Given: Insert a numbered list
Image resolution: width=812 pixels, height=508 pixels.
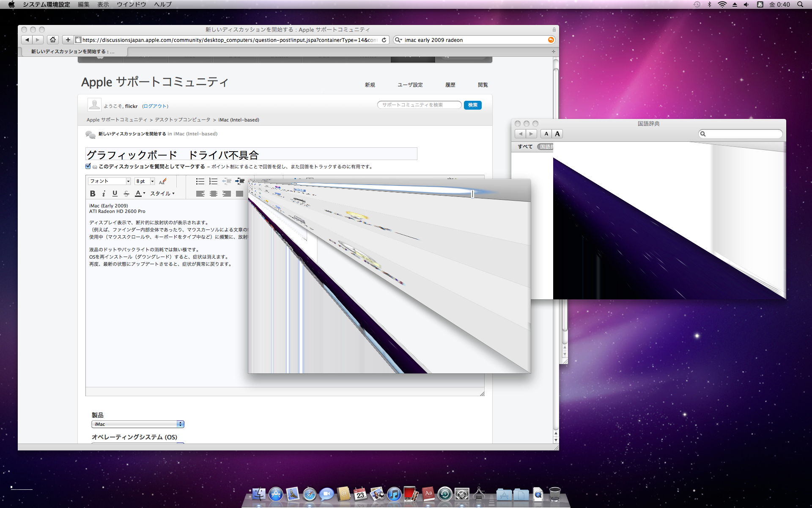Looking at the screenshot, I should pyautogui.click(x=213, y=181).
